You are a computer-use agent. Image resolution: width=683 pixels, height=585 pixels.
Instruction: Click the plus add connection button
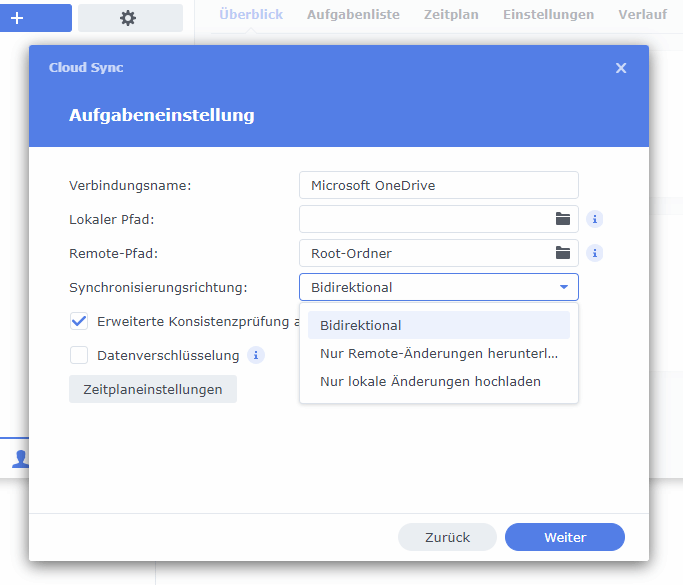(x=36, y=18)
